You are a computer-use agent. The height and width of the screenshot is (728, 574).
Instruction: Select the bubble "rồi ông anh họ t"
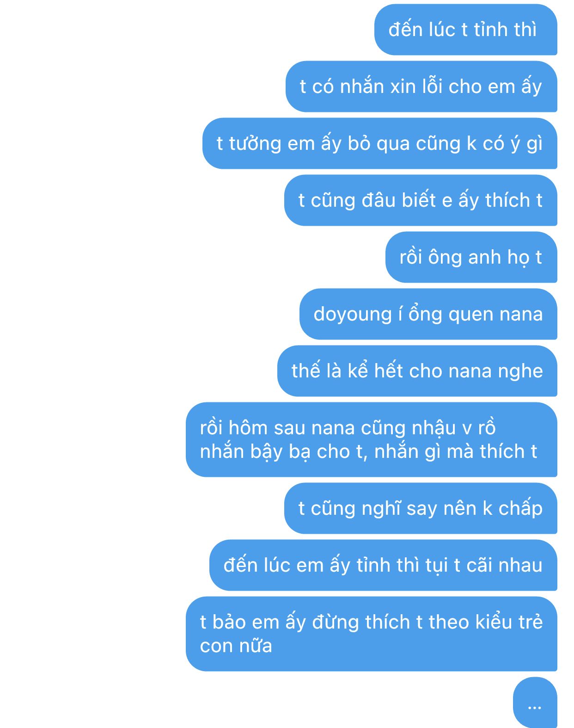[471, 257]
